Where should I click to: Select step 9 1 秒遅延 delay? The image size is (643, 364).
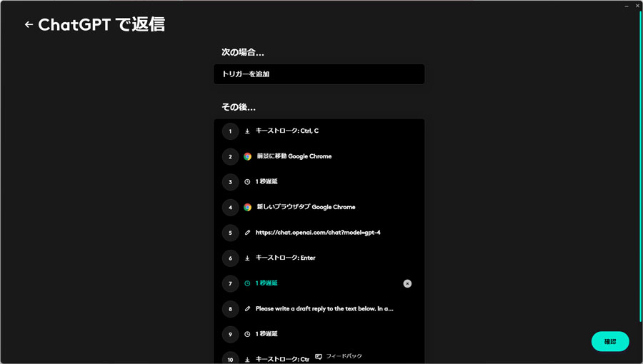[319, 334]
